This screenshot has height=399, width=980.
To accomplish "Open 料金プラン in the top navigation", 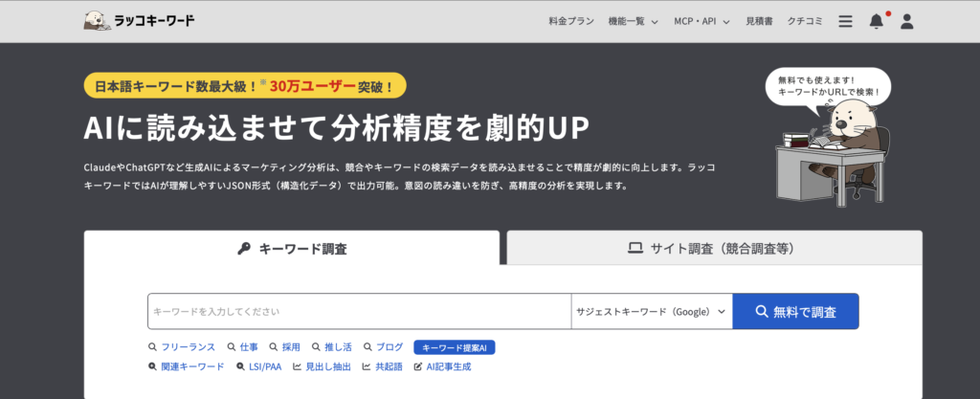I will (x=571, y=21).
